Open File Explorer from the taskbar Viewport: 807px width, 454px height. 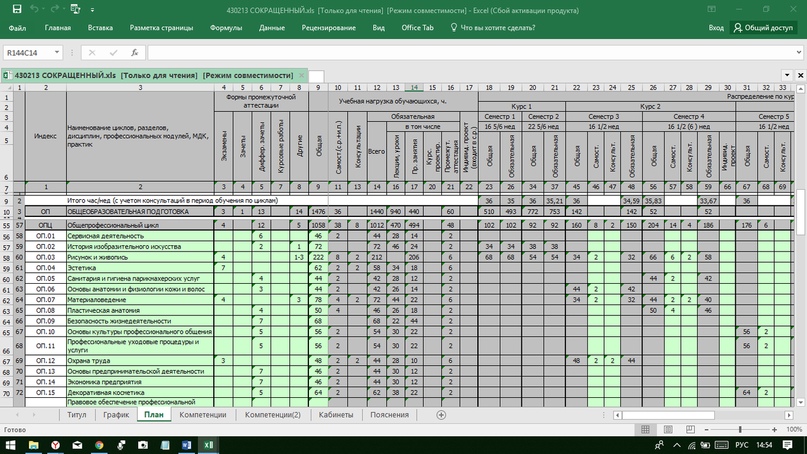tap(33, 445)
